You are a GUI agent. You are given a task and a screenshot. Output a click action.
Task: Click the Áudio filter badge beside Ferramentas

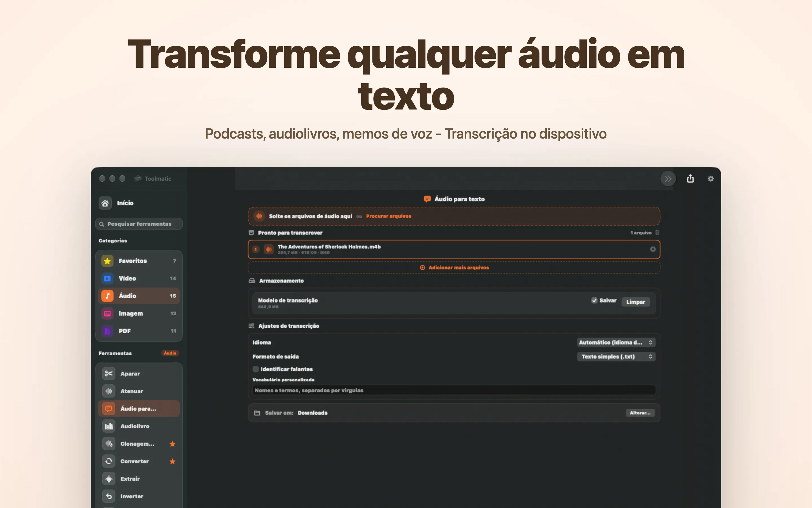[170, 353]
